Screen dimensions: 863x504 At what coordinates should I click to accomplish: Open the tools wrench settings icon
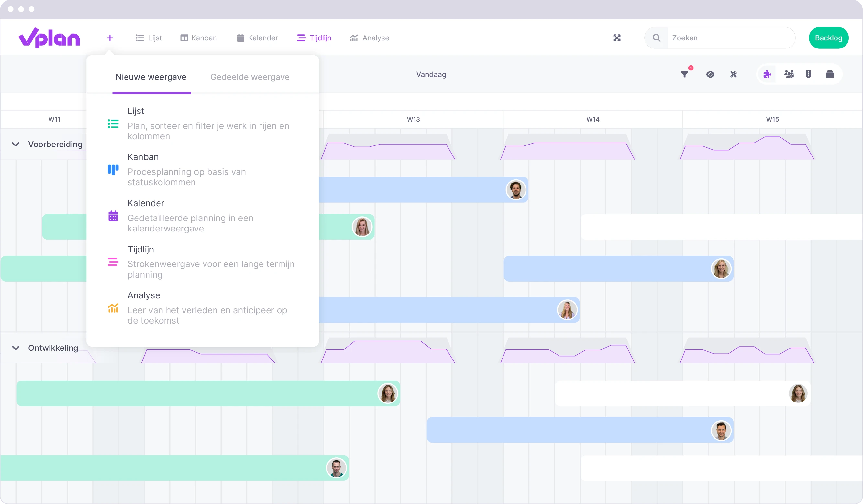(733, 74)
